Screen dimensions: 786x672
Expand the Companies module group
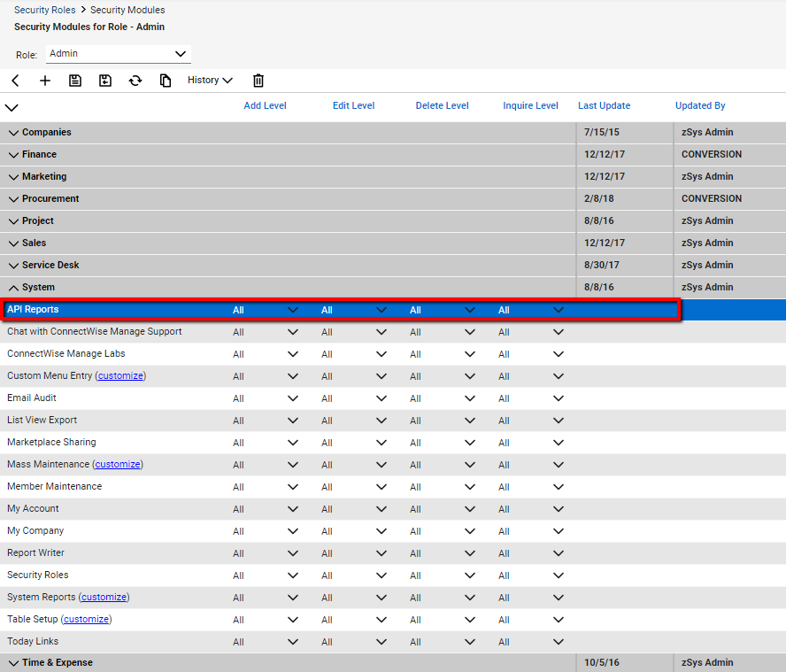click(13, 133)
